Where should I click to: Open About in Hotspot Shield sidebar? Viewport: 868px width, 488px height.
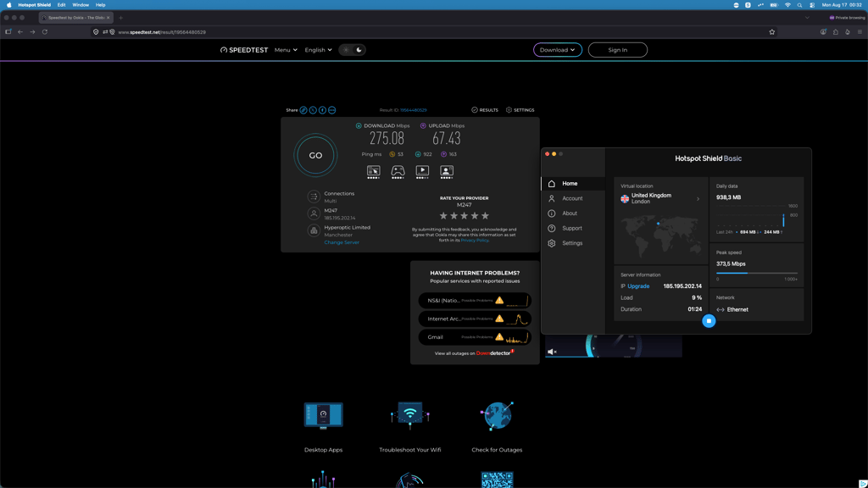pos(573,213)
